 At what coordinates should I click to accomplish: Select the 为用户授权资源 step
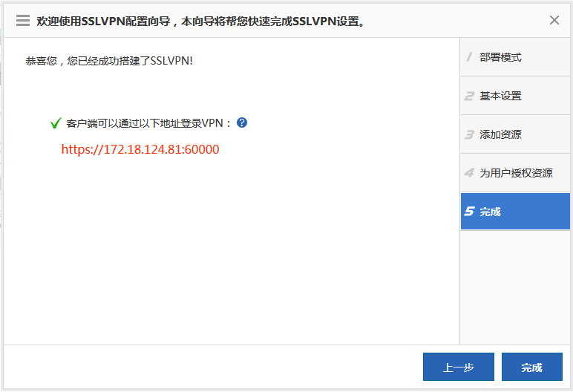[515, 173]
